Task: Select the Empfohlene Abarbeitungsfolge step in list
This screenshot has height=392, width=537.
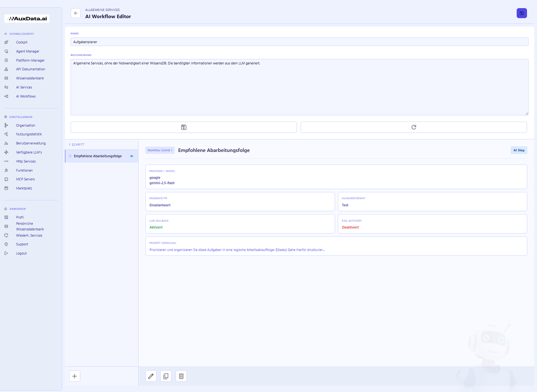Action: pyautogui.click(x=101, y=156)
